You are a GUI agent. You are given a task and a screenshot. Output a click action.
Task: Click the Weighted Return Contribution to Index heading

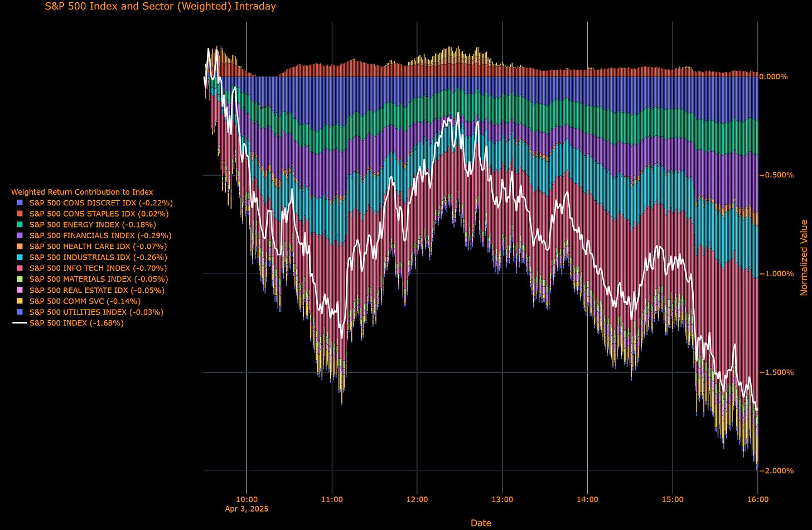click(x=82, y=192)
